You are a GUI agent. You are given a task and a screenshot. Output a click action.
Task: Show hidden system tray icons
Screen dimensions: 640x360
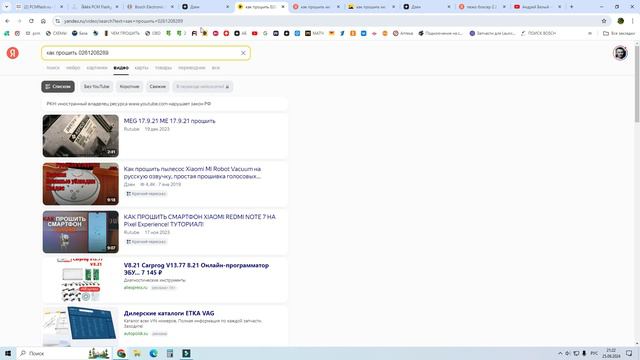560,353
